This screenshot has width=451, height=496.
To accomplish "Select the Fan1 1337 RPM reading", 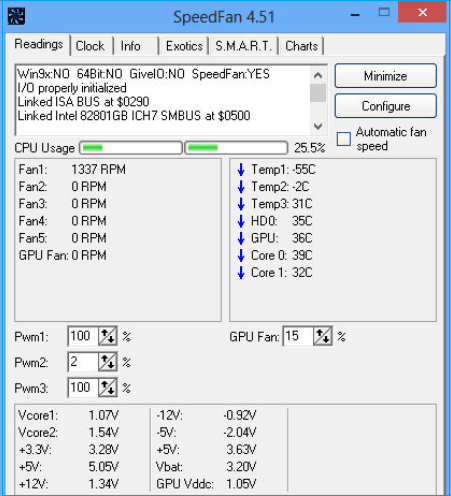I will pos(72,169).
